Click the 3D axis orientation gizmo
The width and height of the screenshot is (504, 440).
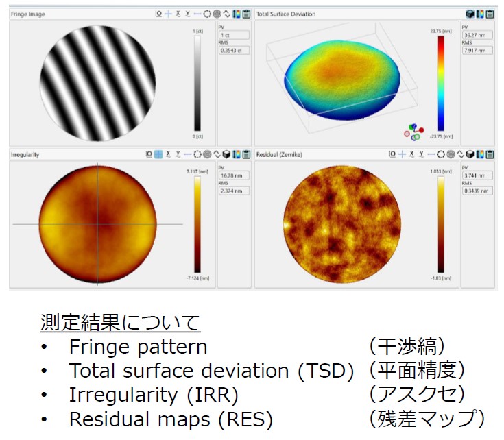413,132
